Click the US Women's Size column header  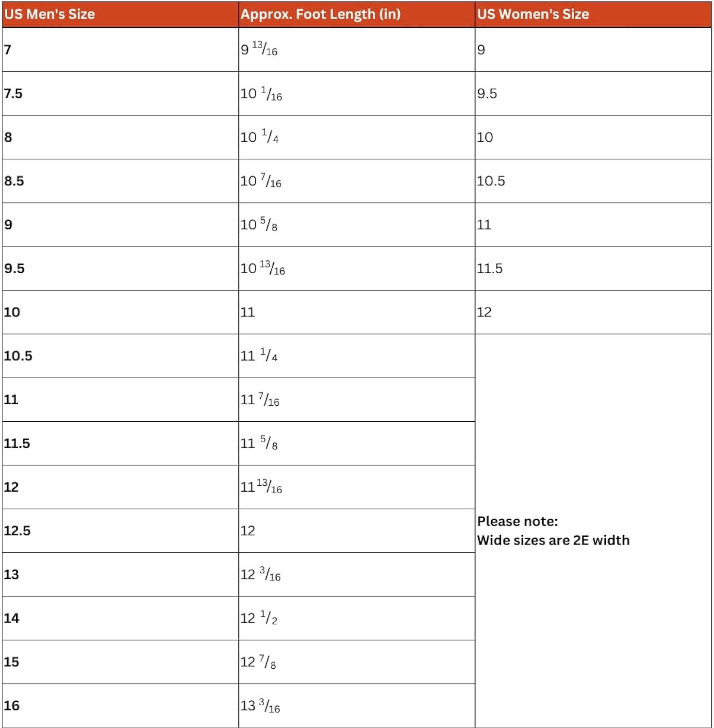[x=593, y=14]
